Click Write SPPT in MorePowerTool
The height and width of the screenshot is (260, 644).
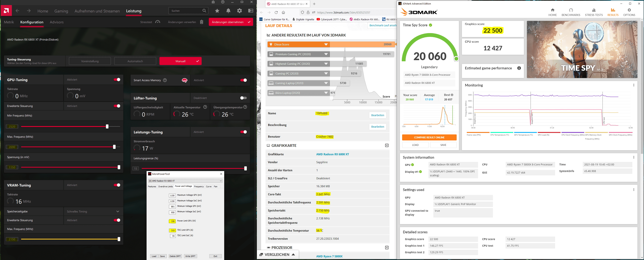(191, 256)
